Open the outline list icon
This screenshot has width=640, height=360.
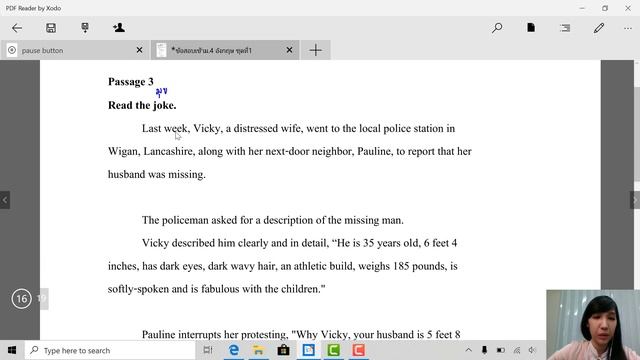click(x=565, y=28)
